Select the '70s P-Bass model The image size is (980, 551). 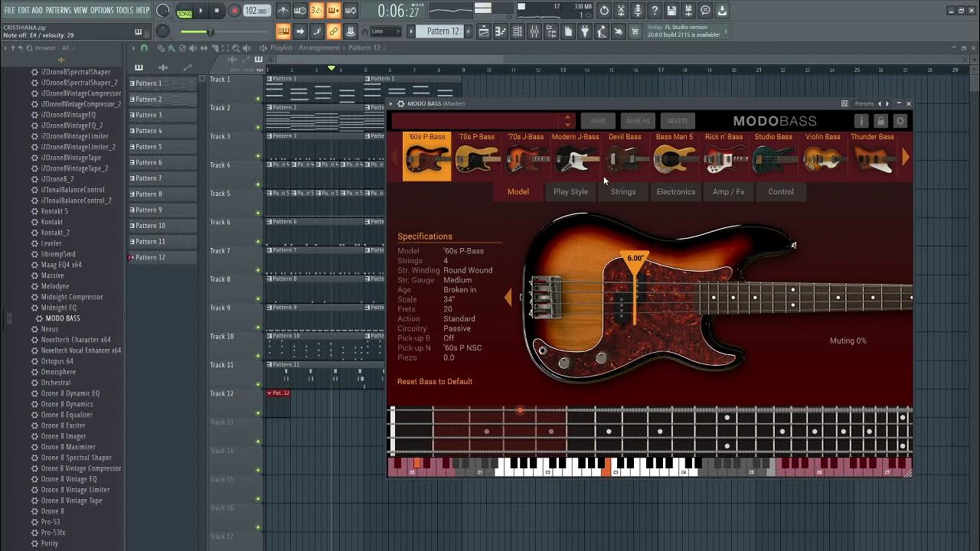pos(476,156)
